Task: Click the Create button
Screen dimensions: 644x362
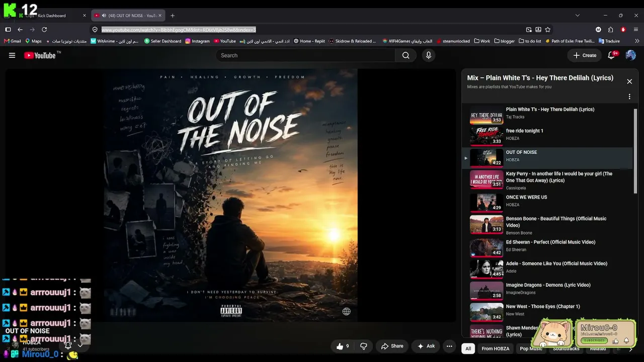Action: [585, 55]
